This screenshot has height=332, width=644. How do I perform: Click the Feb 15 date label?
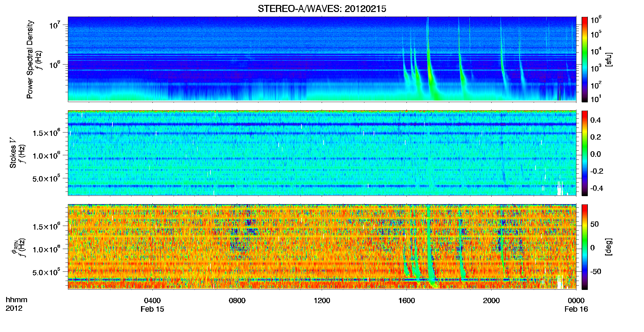[152, 309]
